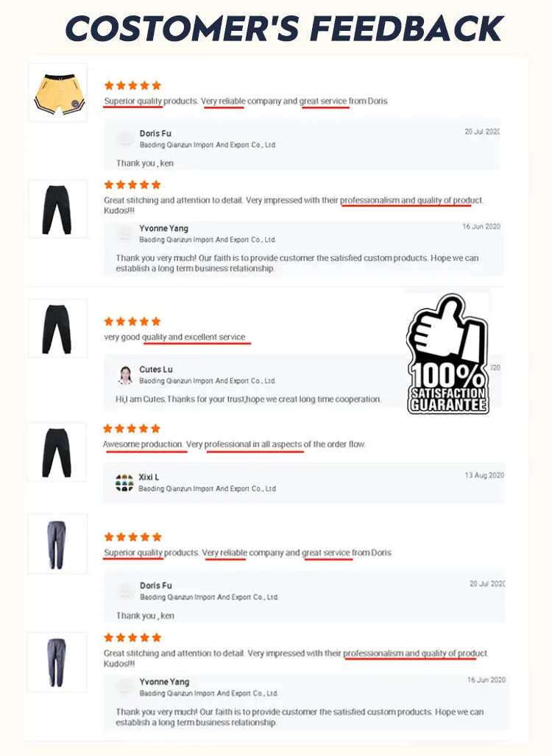Screen dimensions: 552x756
Task: Click first Yvonne Yang's avatar placeholder
Action: 125,234
